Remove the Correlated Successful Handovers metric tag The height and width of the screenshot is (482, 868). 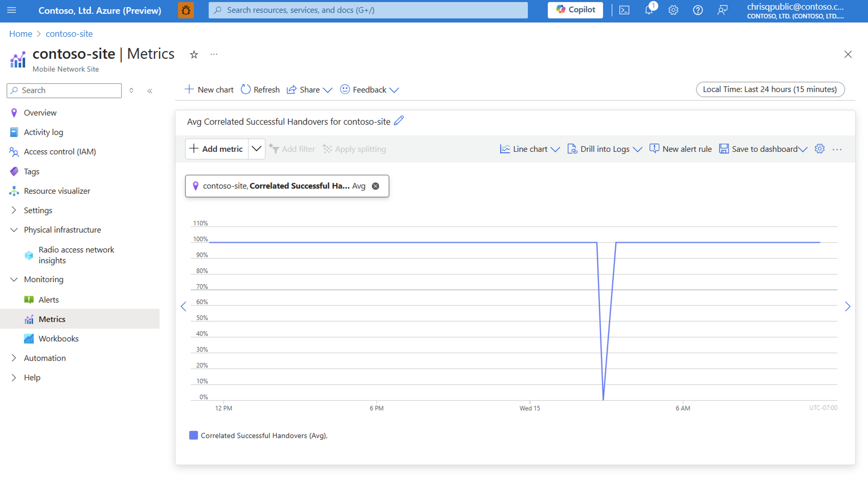[x=376, y=186]
